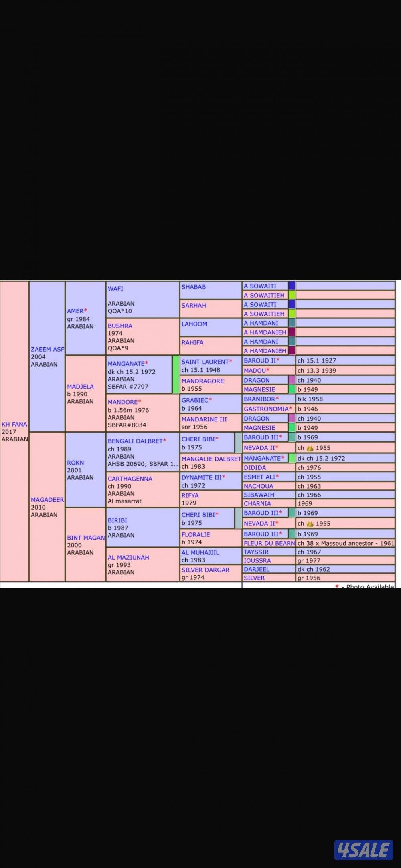
Task: Click the red asterisk next to SAINT LAURENT
Action: [231, 362]
